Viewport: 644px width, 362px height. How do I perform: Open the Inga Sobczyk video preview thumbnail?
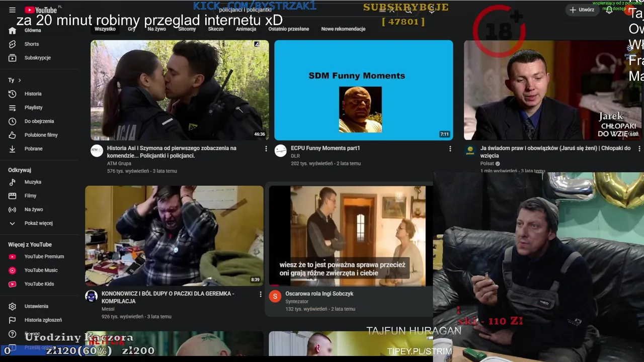(351, 236)
